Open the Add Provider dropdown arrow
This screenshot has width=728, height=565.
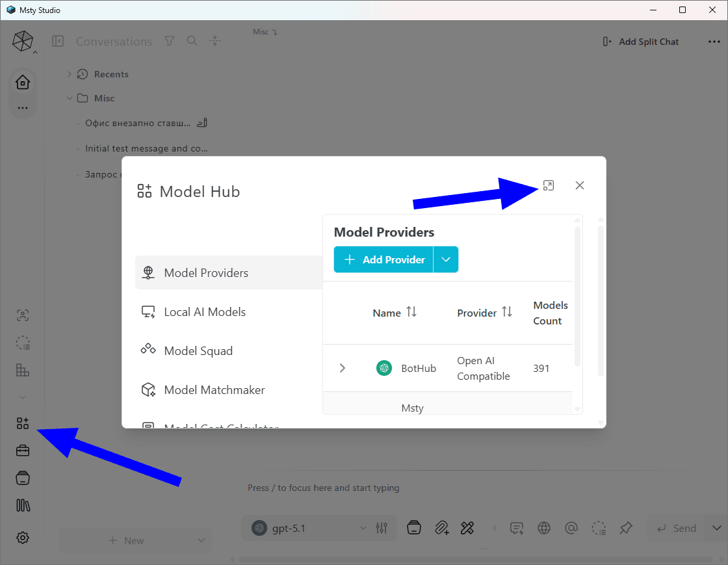(446, 259)
